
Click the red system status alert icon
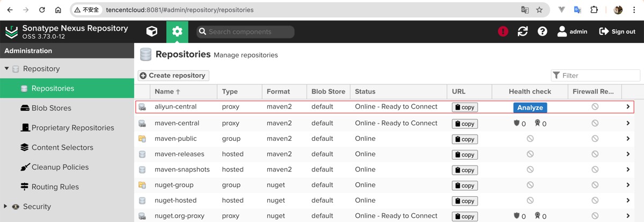[503, 32]
